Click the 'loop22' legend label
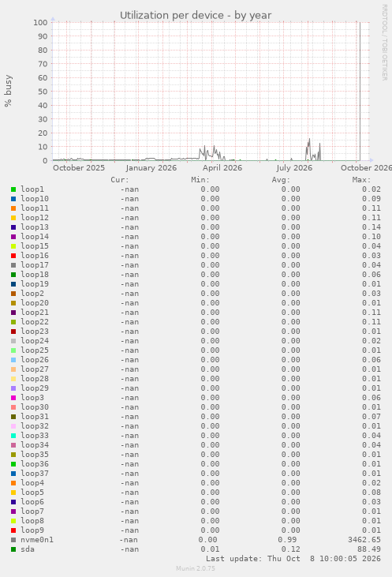392x577 pixels. pos(35,322)
